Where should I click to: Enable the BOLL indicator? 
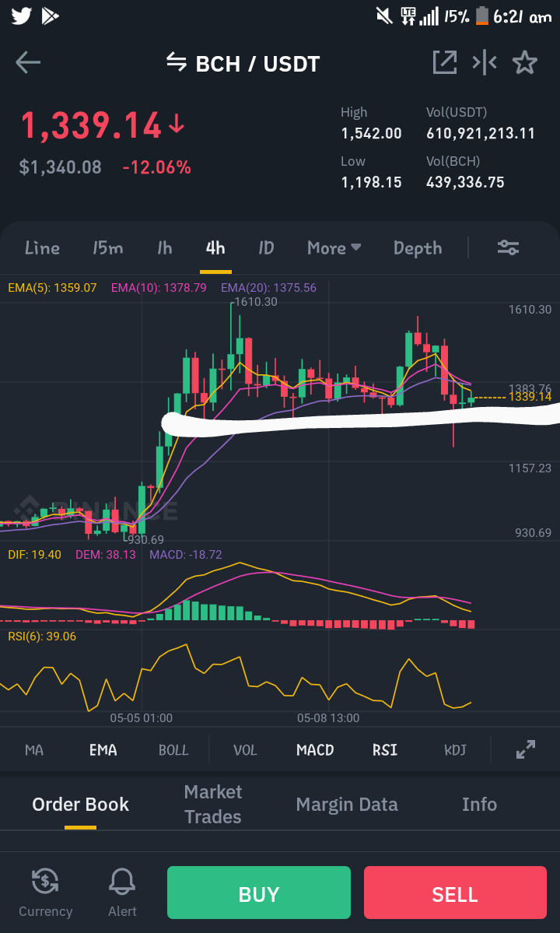(x=173, y=749)
